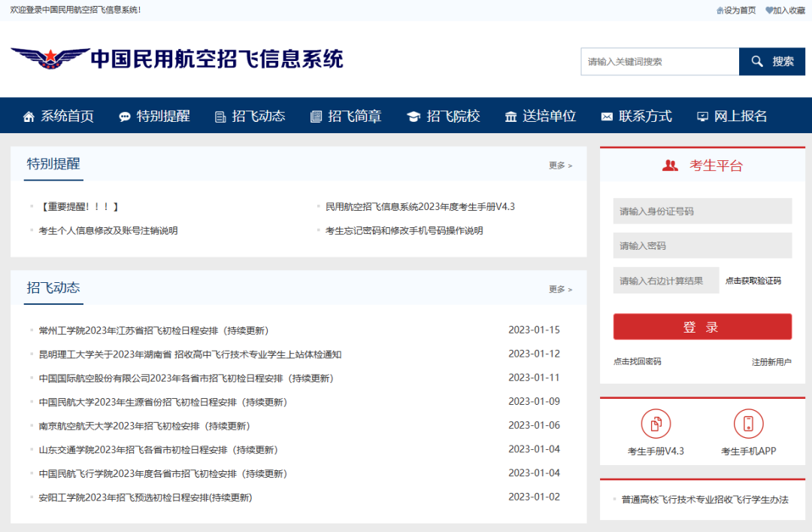
Task: Open the 招飞院校 navigation item
Action: pyautogui.click(x=444, y=116)
